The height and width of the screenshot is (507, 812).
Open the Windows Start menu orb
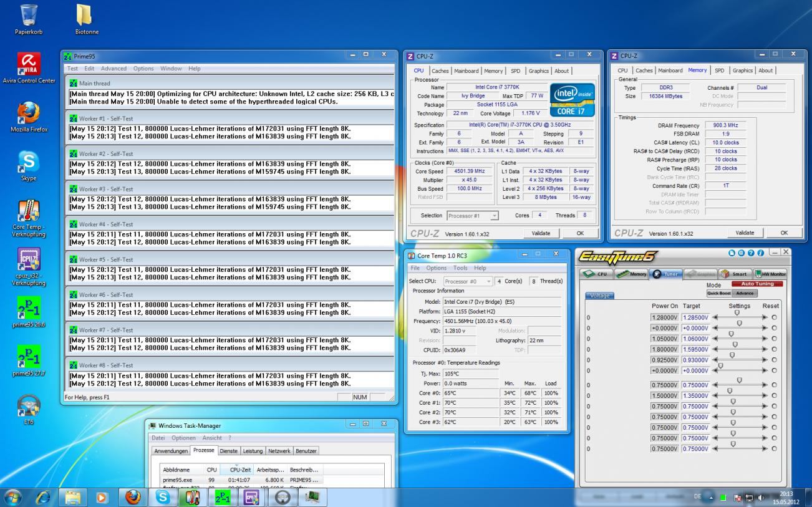tap(12, 497)
